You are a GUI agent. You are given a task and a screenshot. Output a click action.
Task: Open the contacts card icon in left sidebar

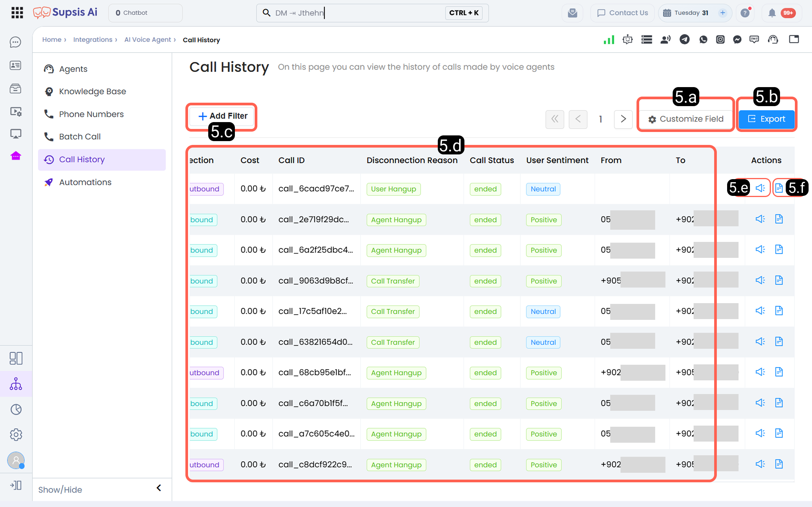pyautogui.click(x=16, y=65)
